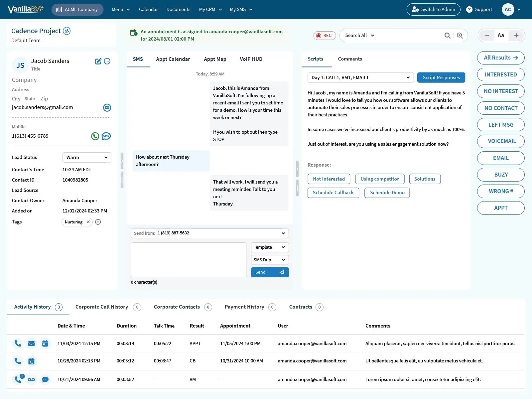Image resolution: width=532 pixels, height=399 pixels.
Task: Add a new tag with plus icon
Action: click(x=98, y=222)
